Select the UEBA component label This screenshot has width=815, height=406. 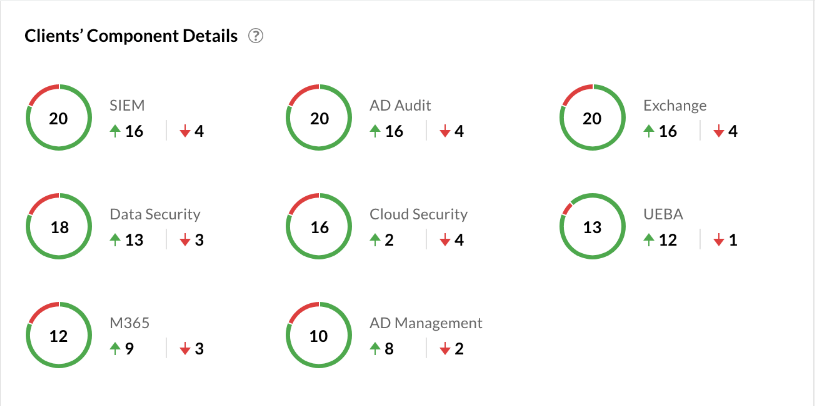662,214
